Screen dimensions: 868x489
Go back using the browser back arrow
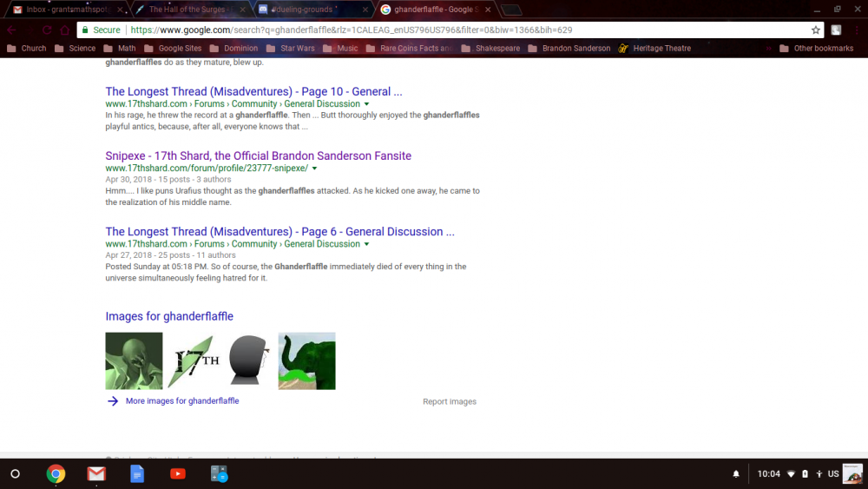pos(11,30)
